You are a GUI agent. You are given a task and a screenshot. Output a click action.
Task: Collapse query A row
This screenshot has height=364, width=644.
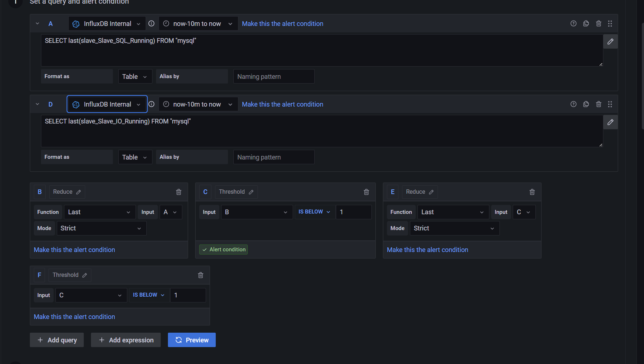37,24
